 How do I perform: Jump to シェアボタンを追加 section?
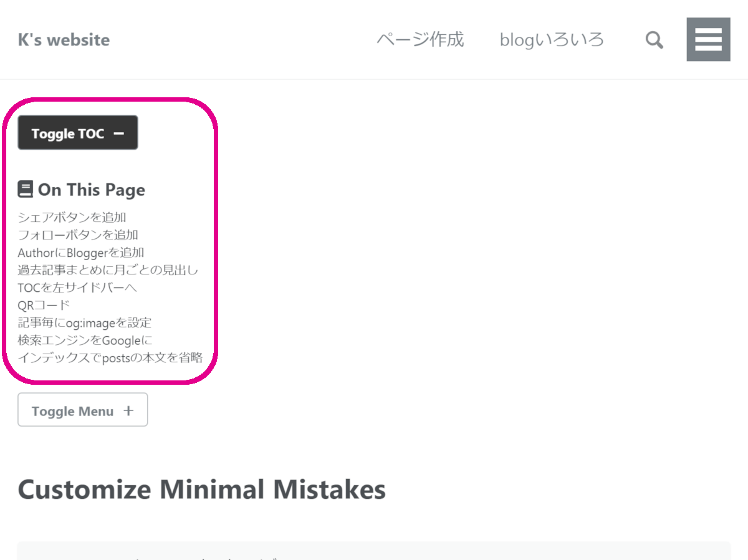click(x=72, y=218)
